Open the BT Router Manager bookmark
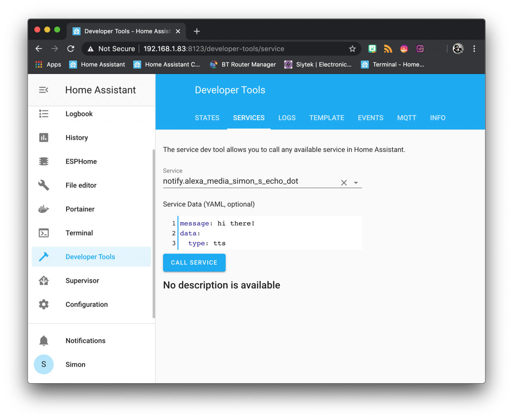This screenshot has height=420, width=513. click(x=243, y=64)
